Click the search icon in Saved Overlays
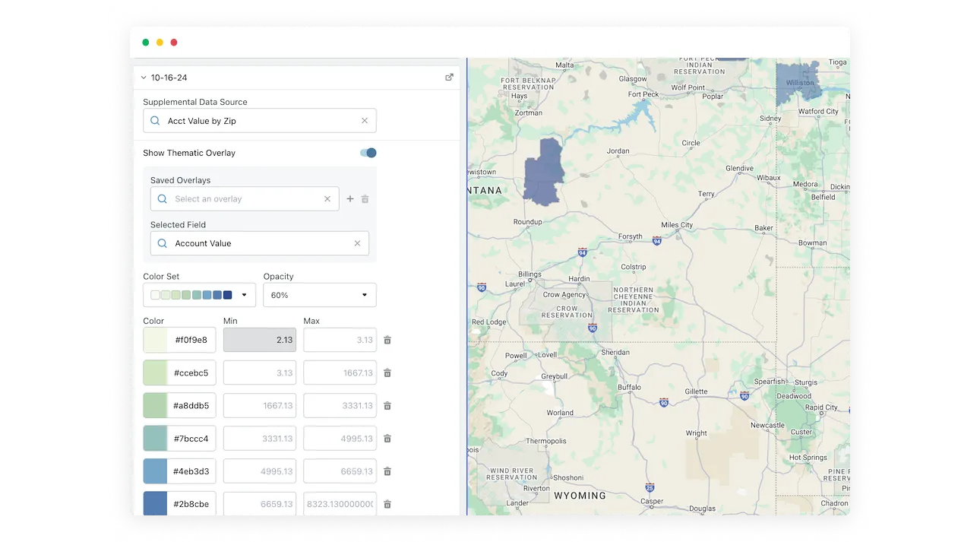 (x=163, y=199)
